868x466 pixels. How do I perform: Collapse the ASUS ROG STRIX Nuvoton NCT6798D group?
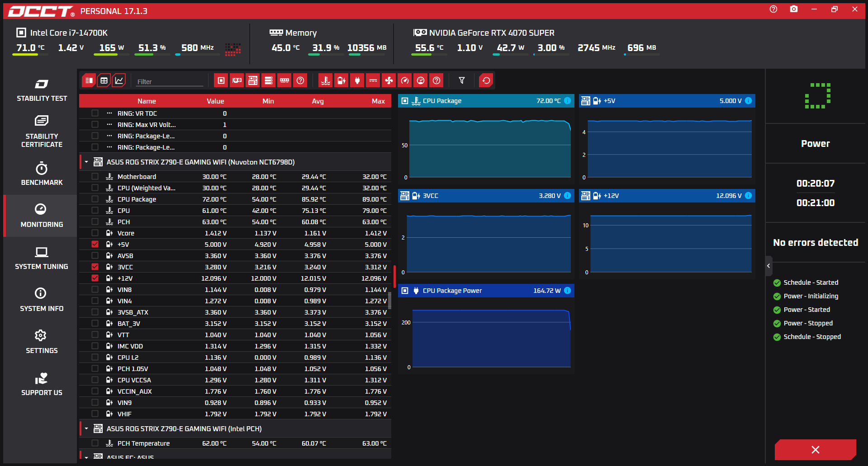86,162
